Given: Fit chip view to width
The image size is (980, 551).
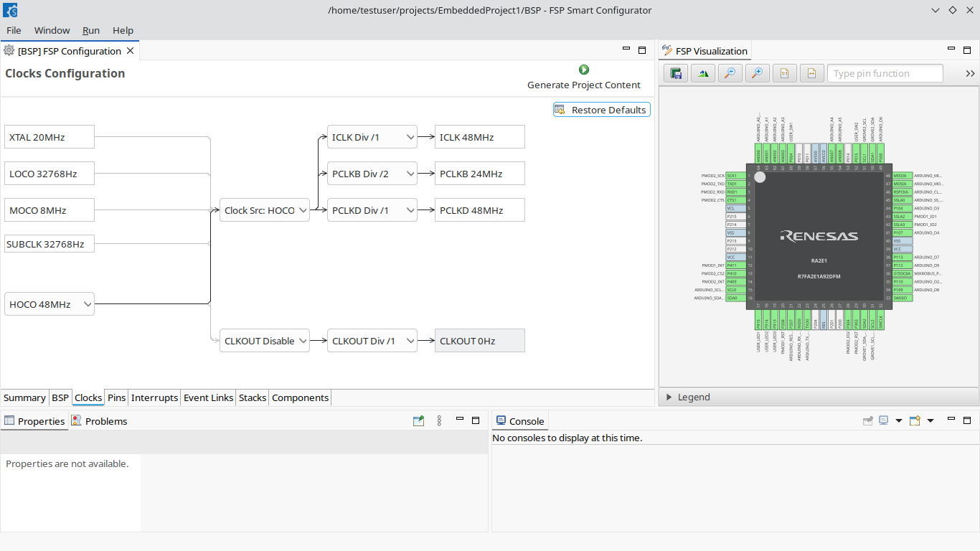Looking at the screenshot, I should point(811,73).
